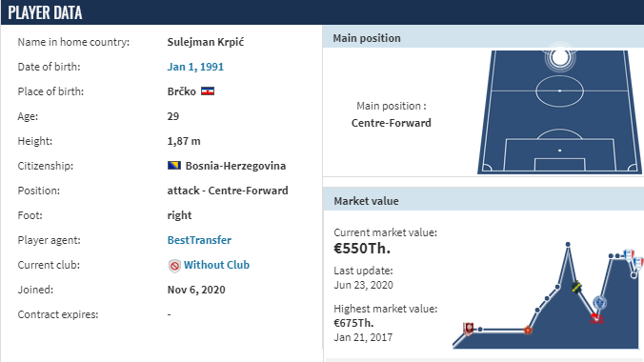Screen dimensions: 644x362
Task: Click the lower blue-red shield crest on chart
Action: (x=638, y=263)
